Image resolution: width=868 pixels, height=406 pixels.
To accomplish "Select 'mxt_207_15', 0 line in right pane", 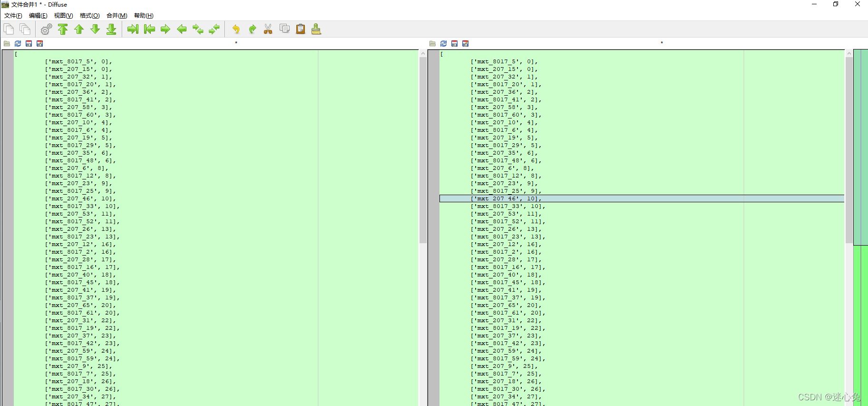I will tap(504, 69).
